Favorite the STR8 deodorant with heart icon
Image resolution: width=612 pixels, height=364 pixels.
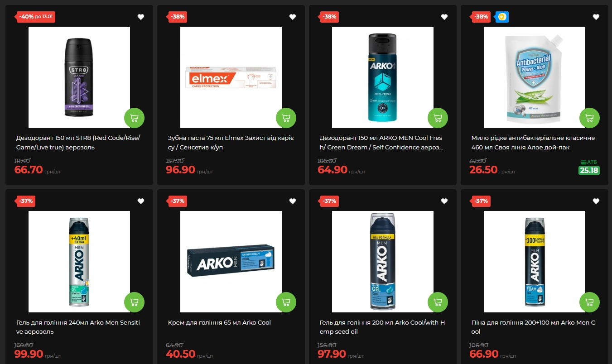[141, 17]
